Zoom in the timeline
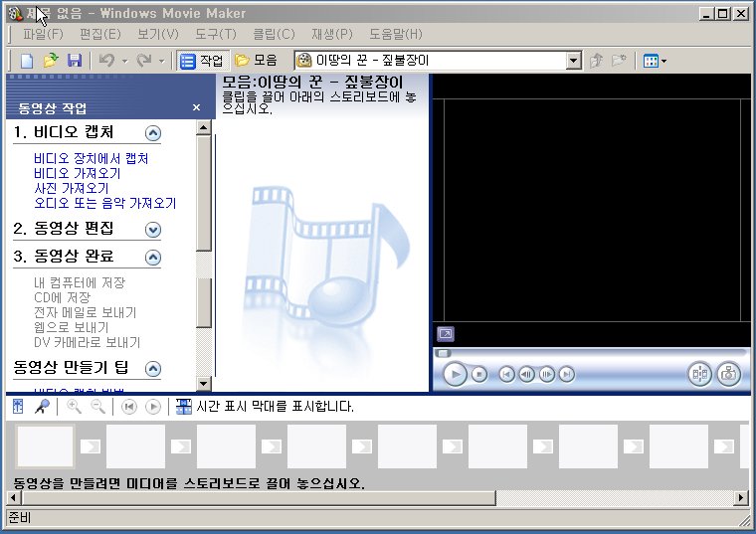756x534 pixels. [74, 407]
